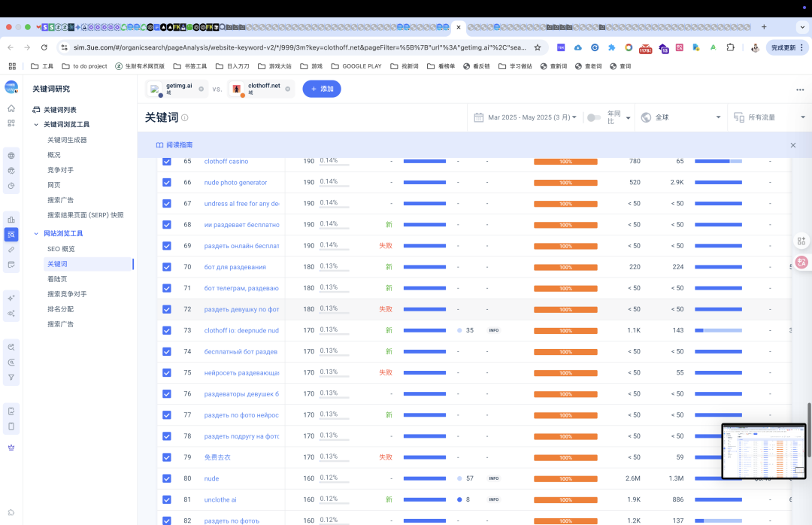
Task: Open the home icon in left rail
Action: pyautogui.click(x=11, y=108)
